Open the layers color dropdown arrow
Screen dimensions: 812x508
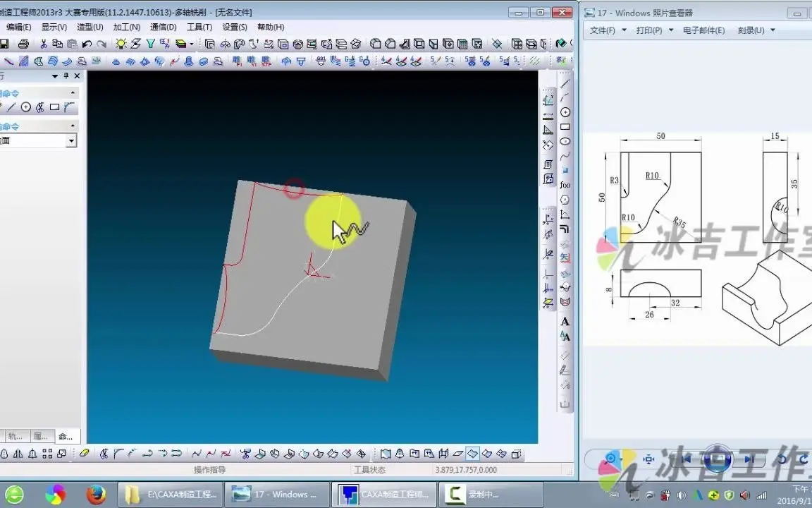tap(191, 44)
